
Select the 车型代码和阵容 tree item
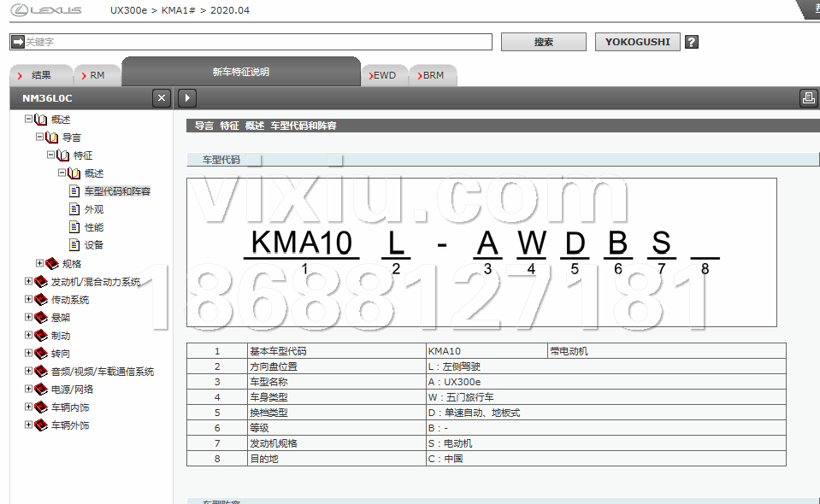point(117,191)
